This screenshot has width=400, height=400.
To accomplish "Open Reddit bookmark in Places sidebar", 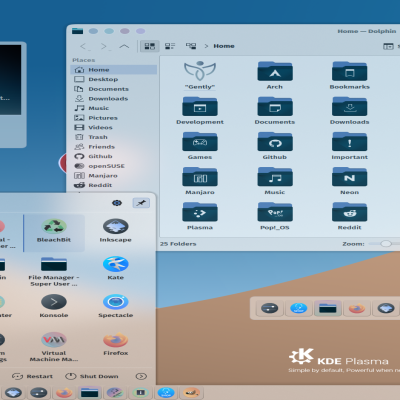I will coord(114,185).
